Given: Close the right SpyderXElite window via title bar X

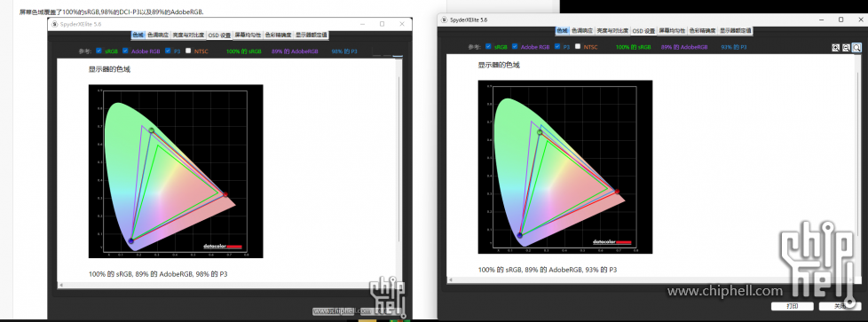Looking at the screenshot, I should (860, 20).
